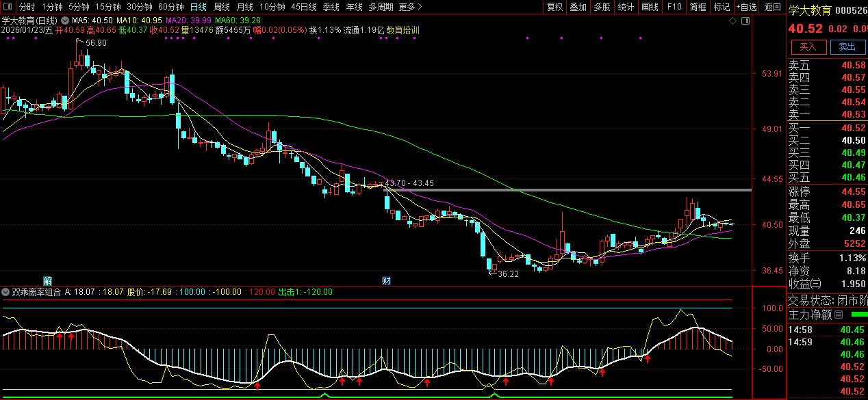Open the 画线 drawing tools
This screenshot has width=868, height=400.
pos(650,7)
